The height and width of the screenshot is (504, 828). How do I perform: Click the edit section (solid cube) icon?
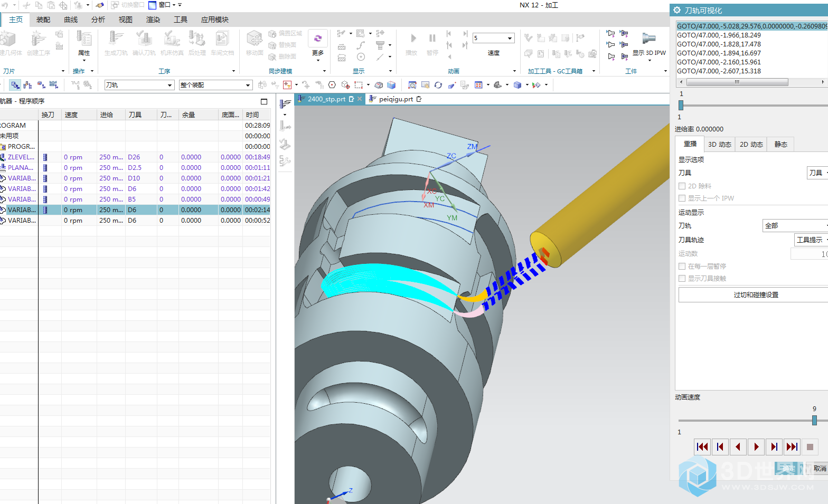click(x=391, y=85)
